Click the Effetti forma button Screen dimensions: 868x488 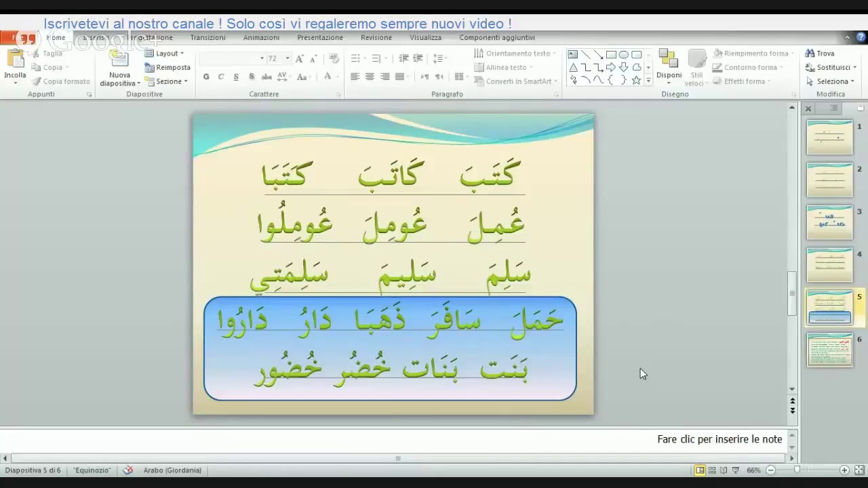coord(742,81)
